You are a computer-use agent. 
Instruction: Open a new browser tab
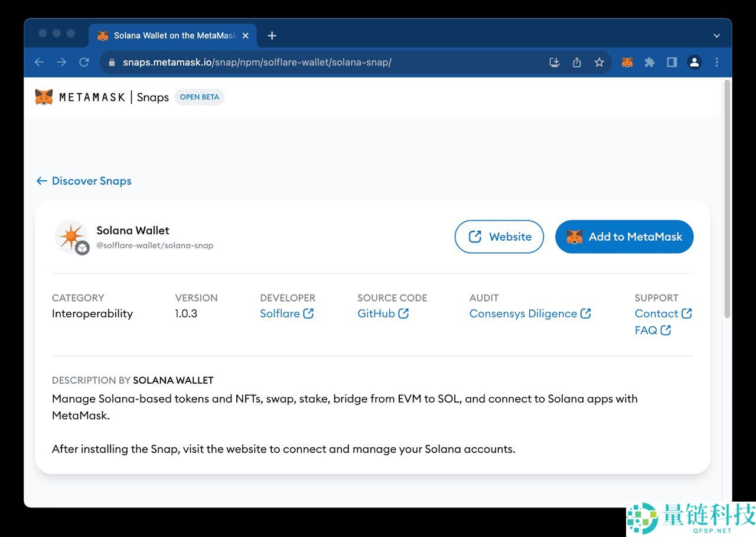point(272,36)
